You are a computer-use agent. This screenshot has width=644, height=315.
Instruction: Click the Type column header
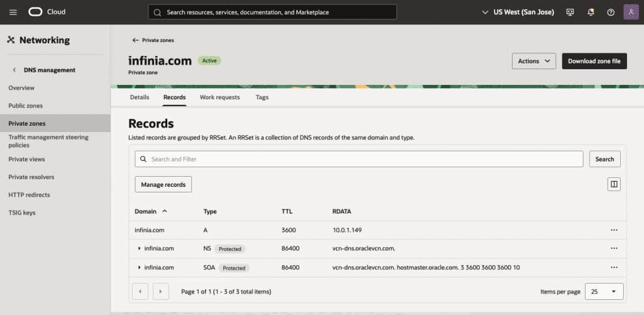click(x=210, y=211)
